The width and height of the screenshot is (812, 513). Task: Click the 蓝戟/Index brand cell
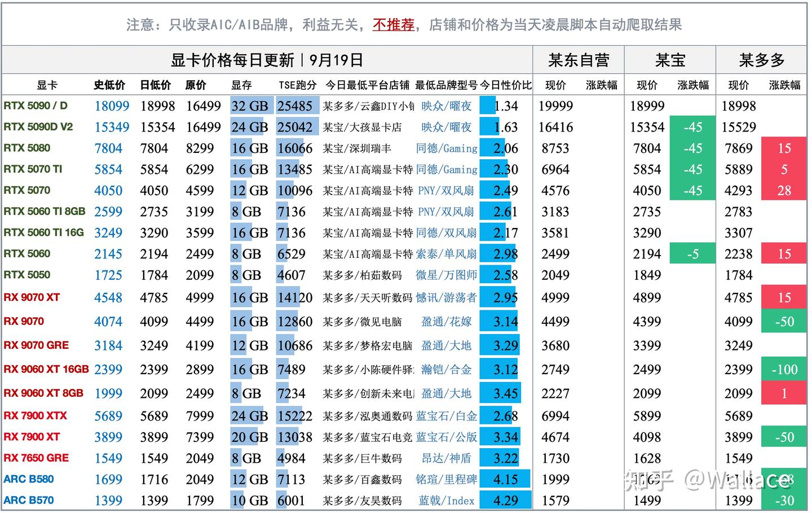point(446,501)
